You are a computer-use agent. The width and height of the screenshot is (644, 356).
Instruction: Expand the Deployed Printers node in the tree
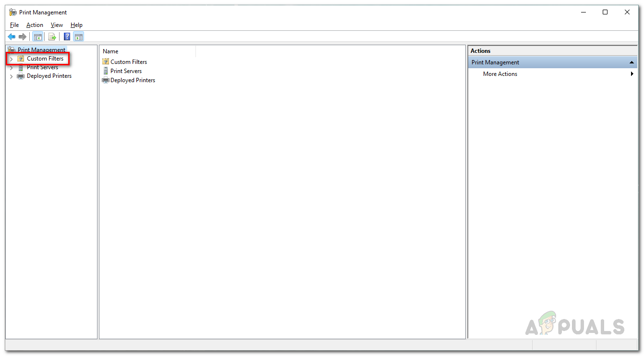tap(12, 76)
